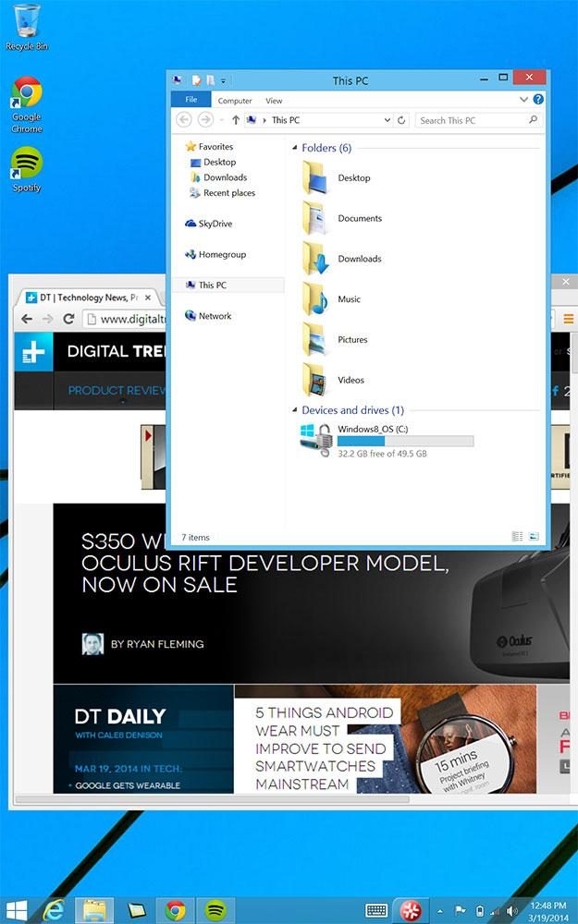Screen dimensions: 578x924
Task: Click the Digital Trends logo in Chrome
Action: click(x=33, y=352)
